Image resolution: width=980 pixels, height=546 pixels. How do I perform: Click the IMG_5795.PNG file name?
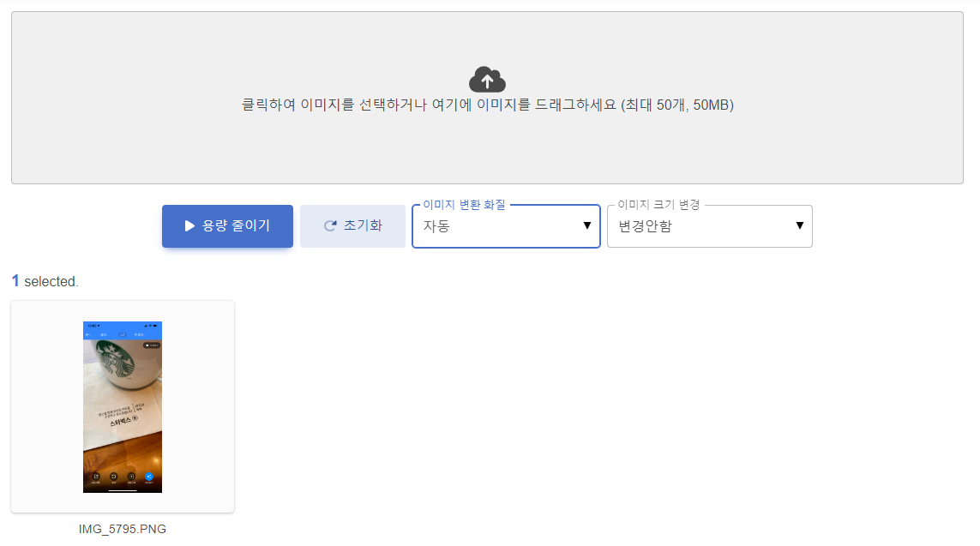pyautogui.click(x=123, y=529)
